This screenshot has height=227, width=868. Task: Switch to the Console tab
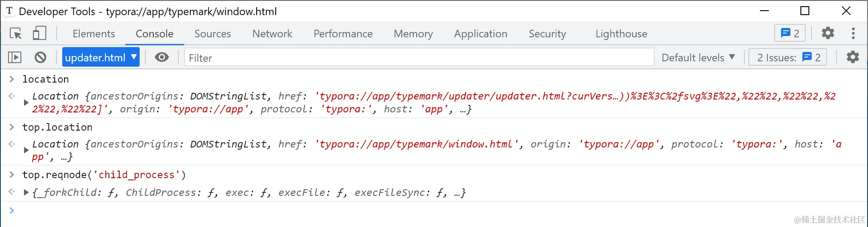click(154, 34)
